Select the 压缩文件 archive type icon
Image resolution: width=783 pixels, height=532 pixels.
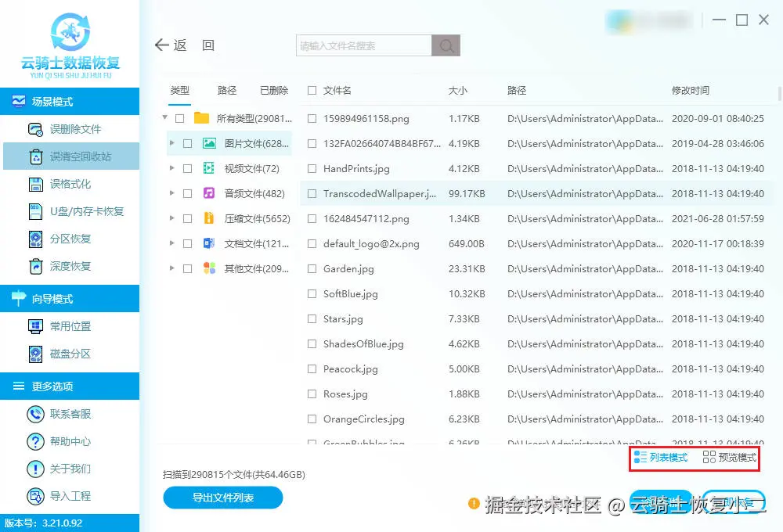click(x=209, y=218)
